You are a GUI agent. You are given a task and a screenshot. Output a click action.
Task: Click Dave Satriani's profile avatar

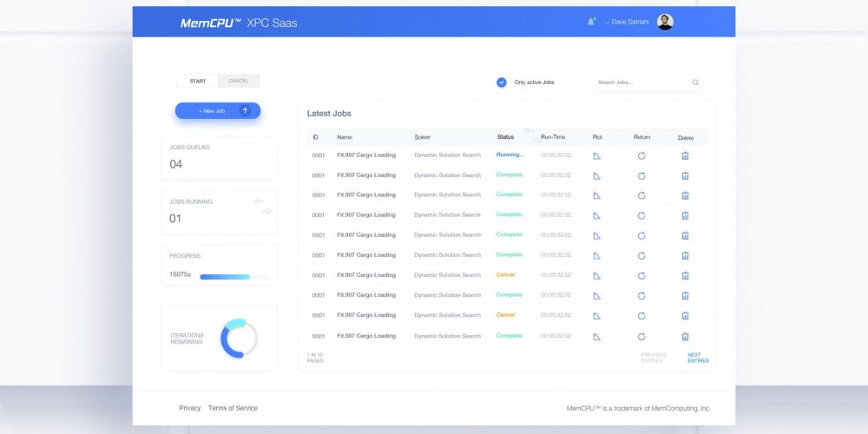665,23
